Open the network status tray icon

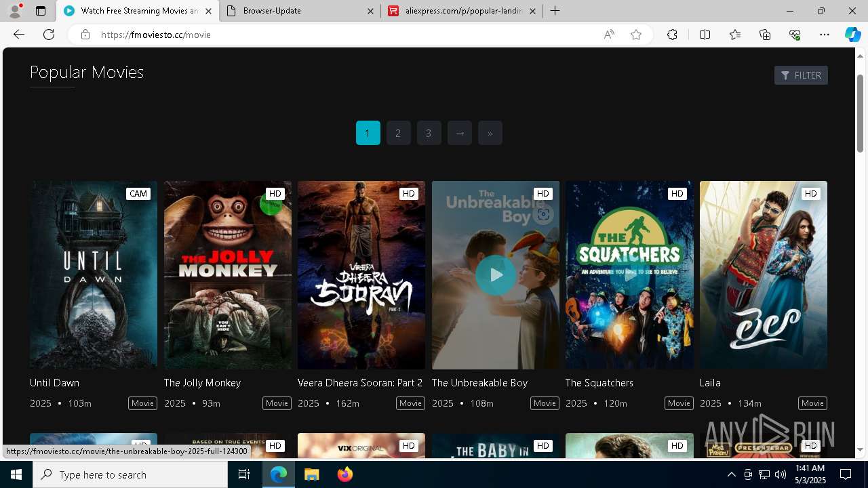[764, 474]
